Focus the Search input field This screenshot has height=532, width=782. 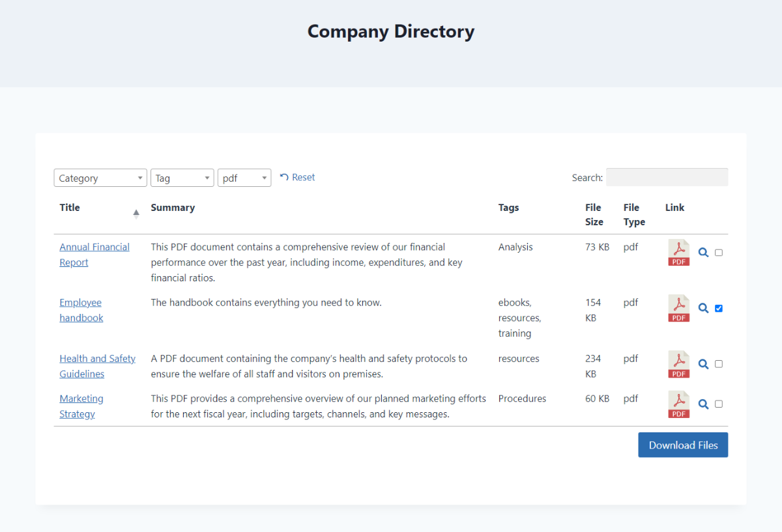[x=667, y=177]
